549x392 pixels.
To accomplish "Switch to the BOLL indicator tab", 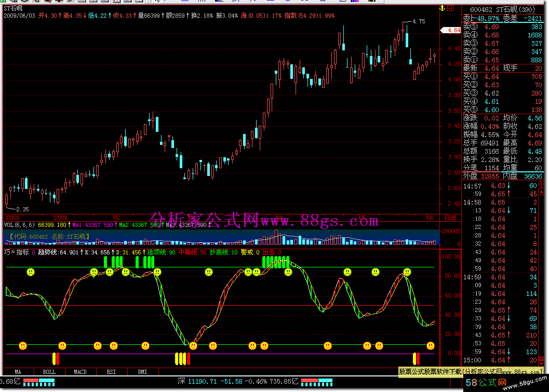I will click(49, 372).
